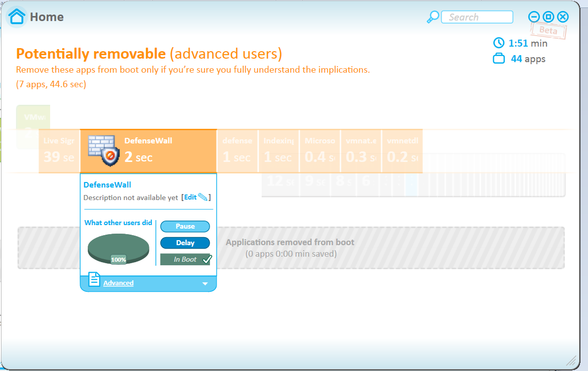This screenshot has height=371, width=588.
Task: Click the magnifier search icon
Action: click(x=433, y=17)
